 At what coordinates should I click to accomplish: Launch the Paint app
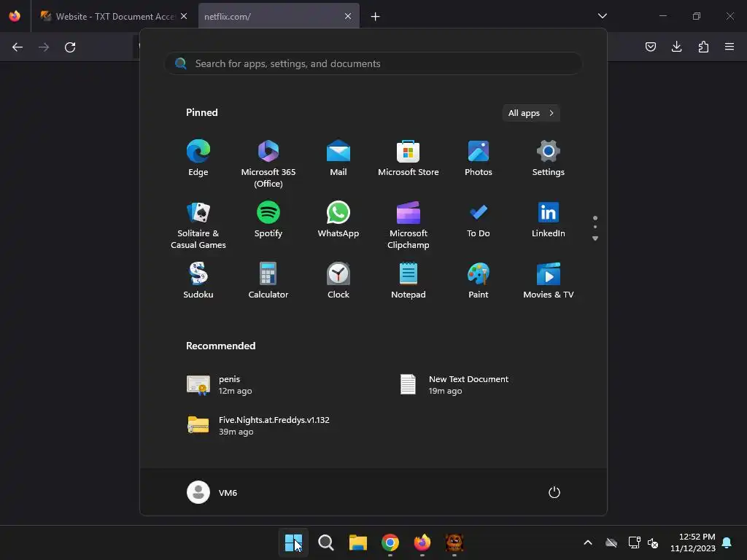click(479, 281)
